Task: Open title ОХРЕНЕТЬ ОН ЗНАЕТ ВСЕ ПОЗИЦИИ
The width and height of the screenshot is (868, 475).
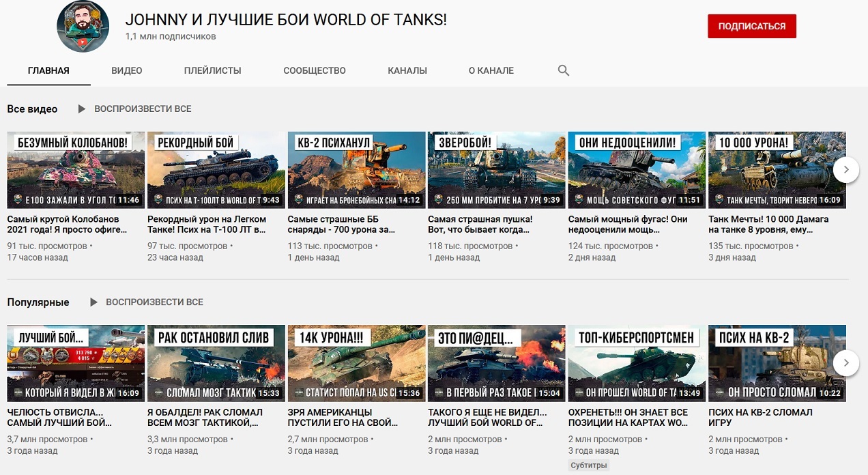Action: click(628, 418)
